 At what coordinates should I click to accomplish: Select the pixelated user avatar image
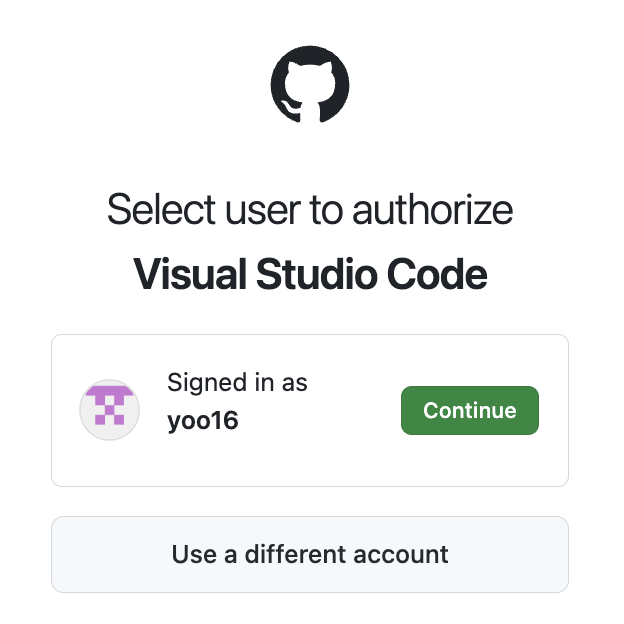[x=109, y=410]
